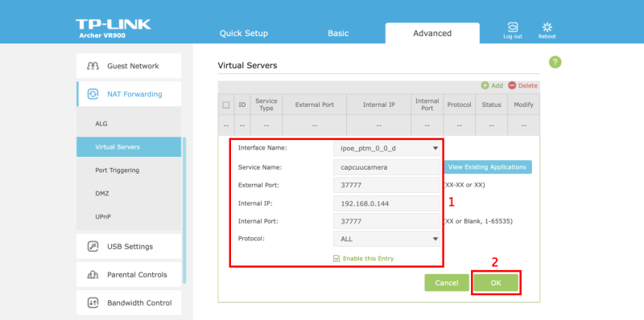Viewport: 644px width, 320px height.
Task: Click the Archer VR900 model text
Action: 102,35
